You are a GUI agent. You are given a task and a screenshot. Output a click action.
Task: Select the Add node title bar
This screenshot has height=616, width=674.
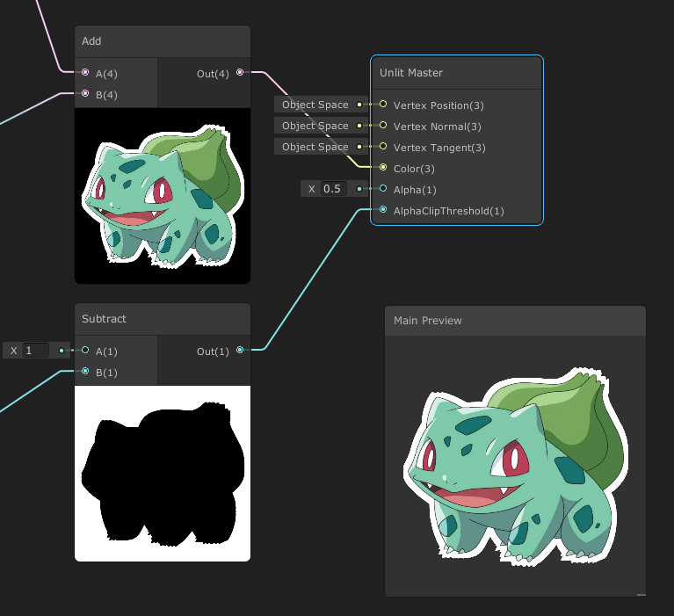[x=163, y=41]
